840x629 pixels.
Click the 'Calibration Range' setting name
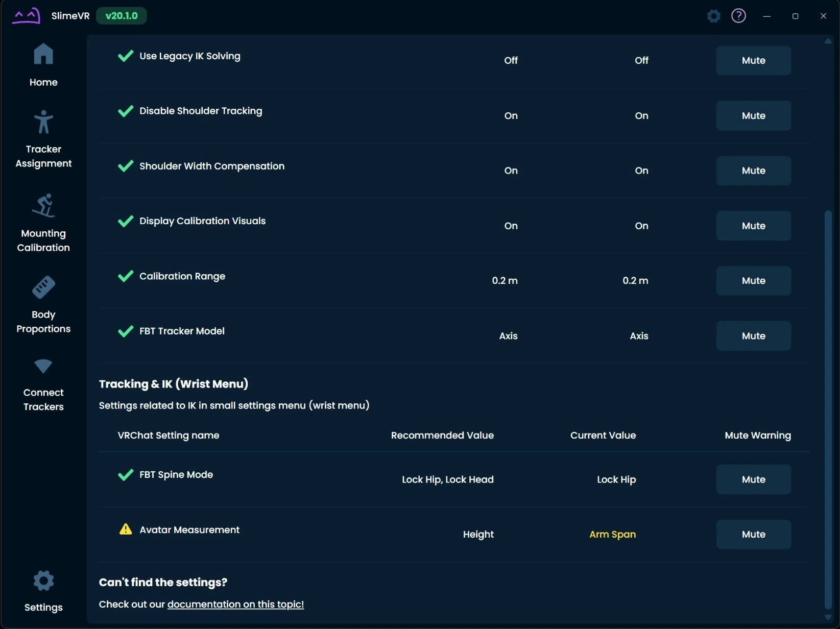point(182,276)
